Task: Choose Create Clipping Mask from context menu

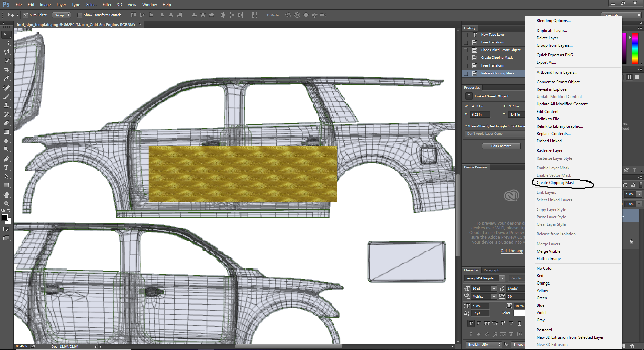Action: click(555, 183)
